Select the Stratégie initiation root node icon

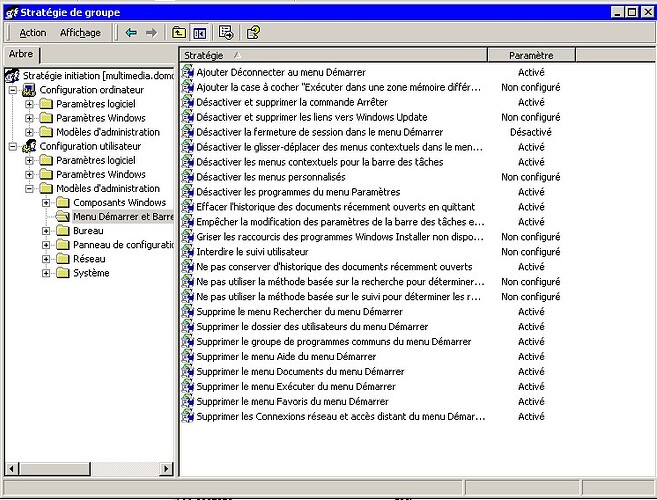(13, 75)
